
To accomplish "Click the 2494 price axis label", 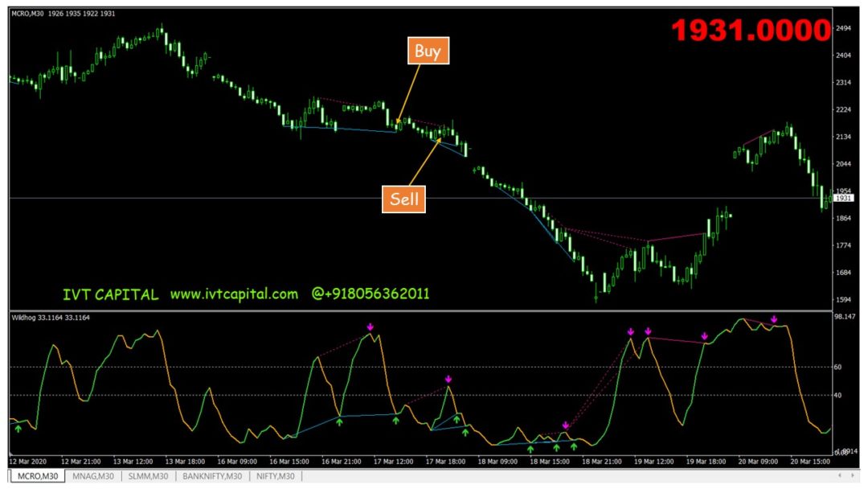I will (844, 28).
